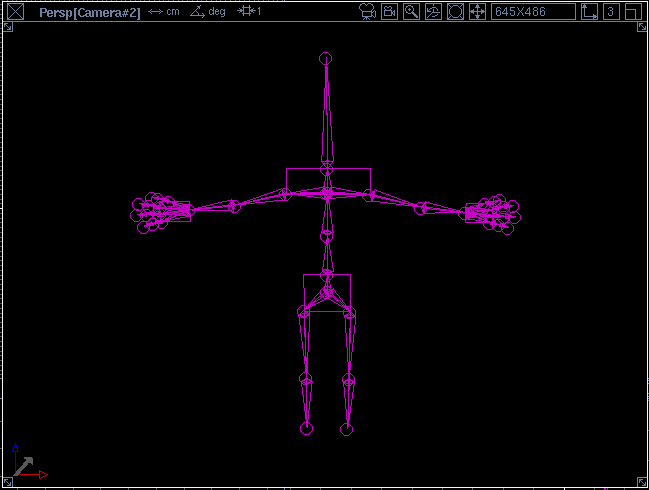
Task: Click the 645X486 resolution field
Action: click(533, 12)
